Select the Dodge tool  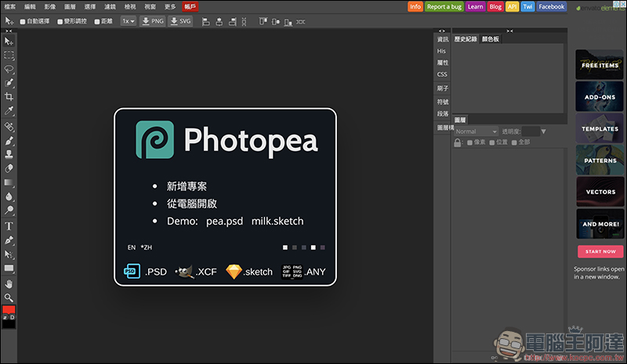click(9, 210)
